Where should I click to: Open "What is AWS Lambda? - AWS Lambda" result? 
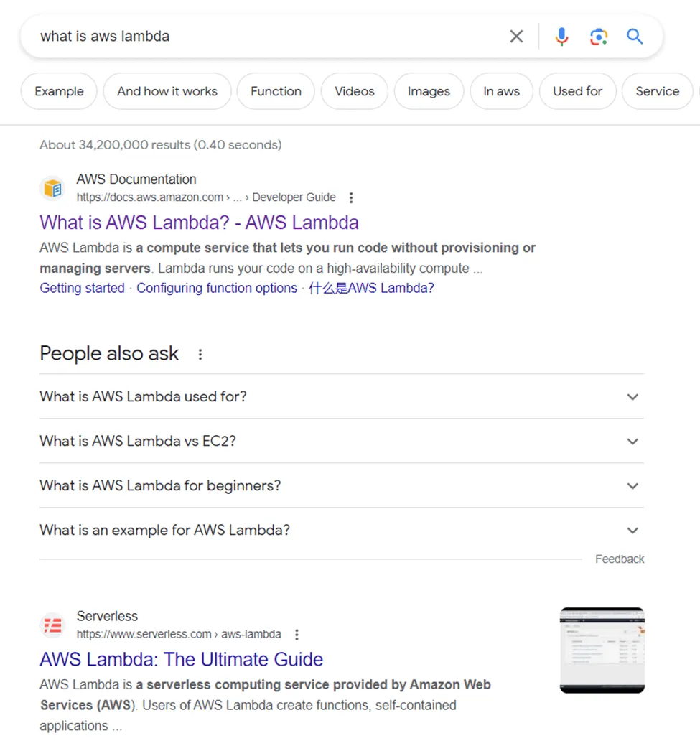(x=199, y=223)
